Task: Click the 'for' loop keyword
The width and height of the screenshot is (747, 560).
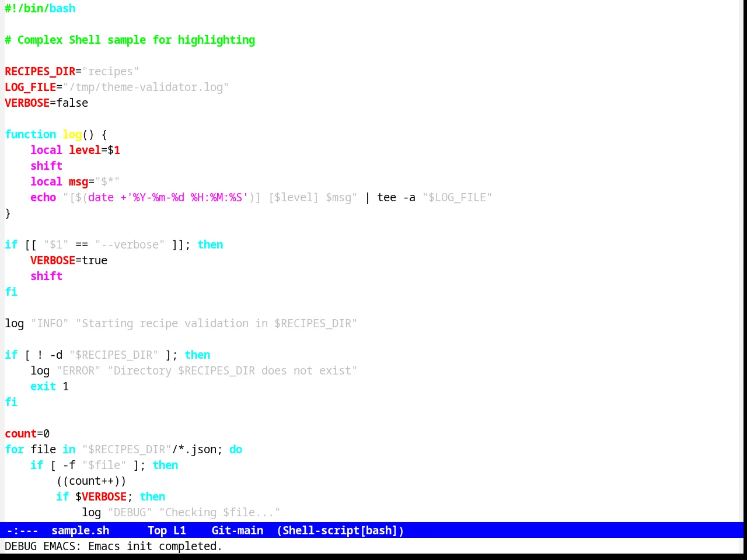Action: pos(15,449)
